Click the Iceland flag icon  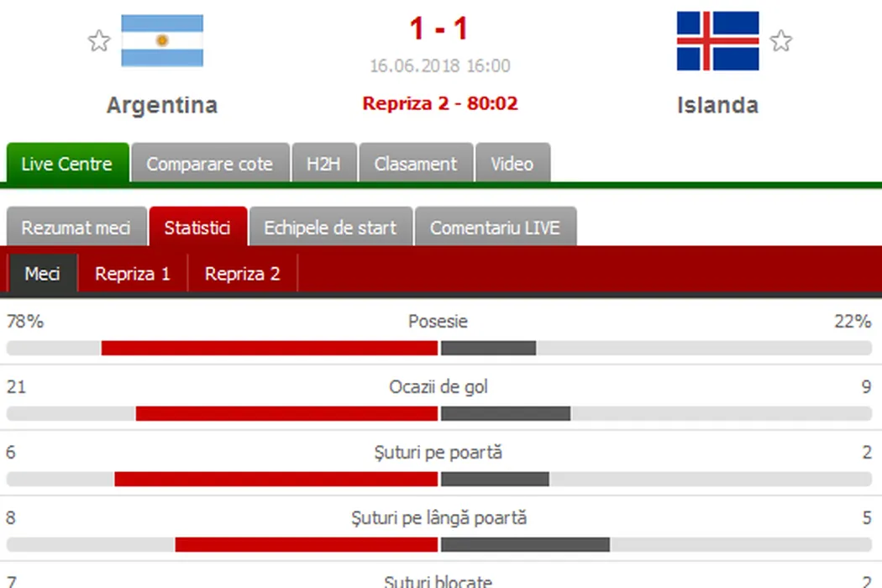[x=718, y=40]
